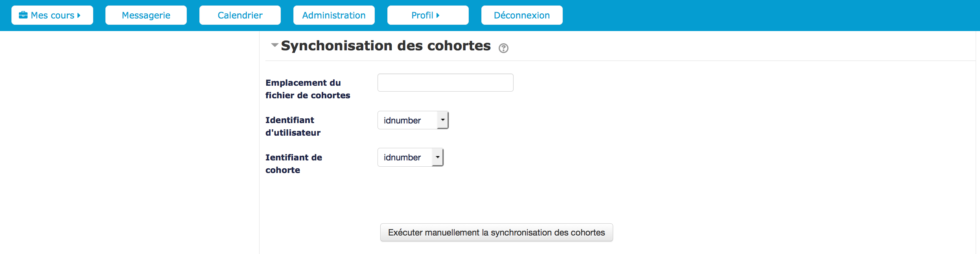Click the Déconnexion button to log out
980x254 pixels.
coord(521,15)
